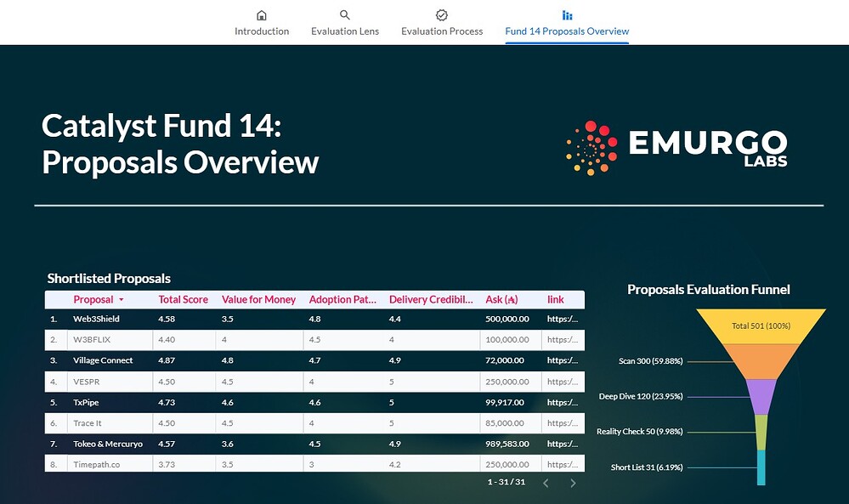Click the Deep Dive 120 (23.95%) label
The width and height of the screenshot is (849, 504).
pyautogui.click(x=641, y=396)
